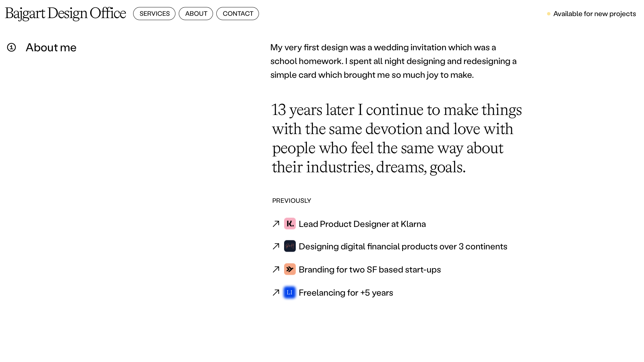Open the Freelancing for +5 years link
This screenshot has height=362, width=644.
346,293
